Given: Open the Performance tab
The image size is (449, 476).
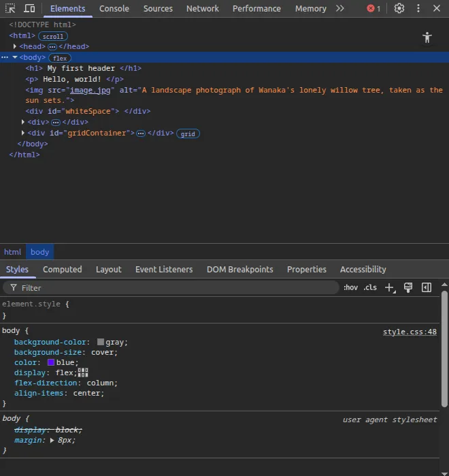Looking at the screenshot, I should pos(256,8).
